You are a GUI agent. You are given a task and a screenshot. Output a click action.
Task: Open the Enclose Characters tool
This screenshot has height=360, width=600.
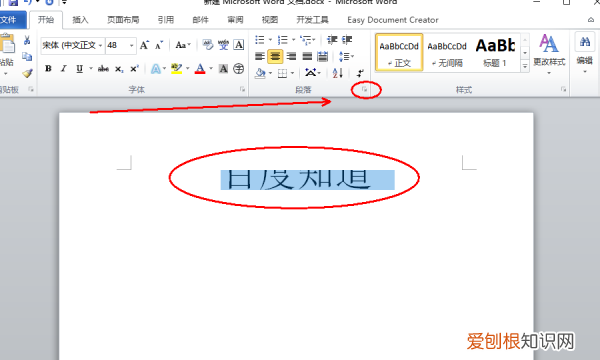(239, 69)
